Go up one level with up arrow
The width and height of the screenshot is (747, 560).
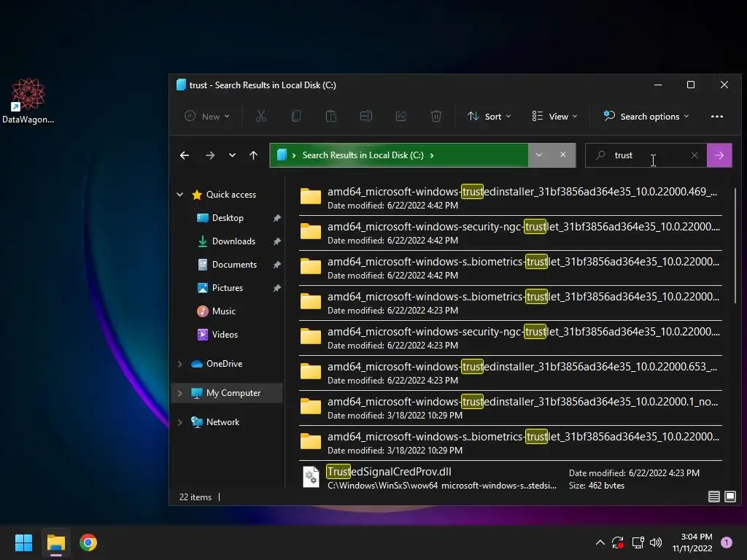[253, 155]
